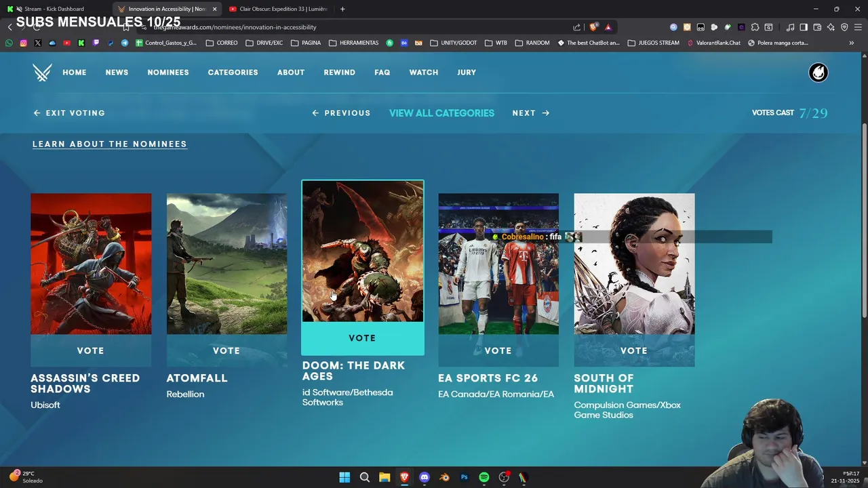
Task: Open the YouTube bookmark icon
Action: click(66, 43)
